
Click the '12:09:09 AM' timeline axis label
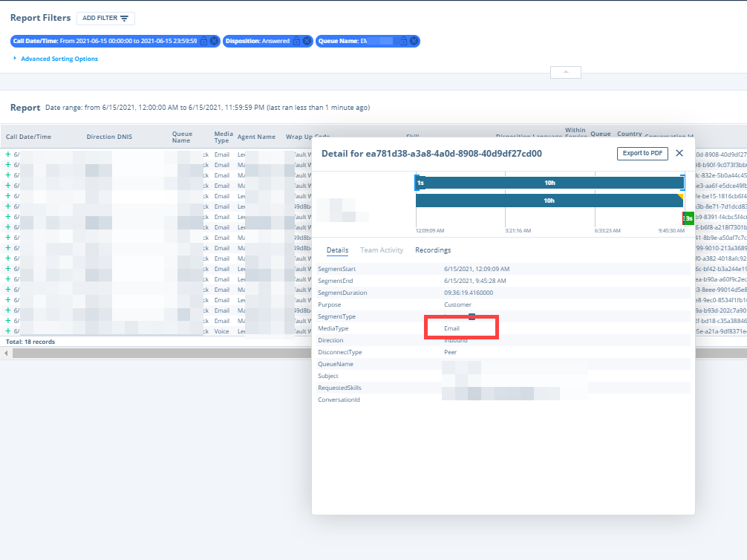pos(430,231)
